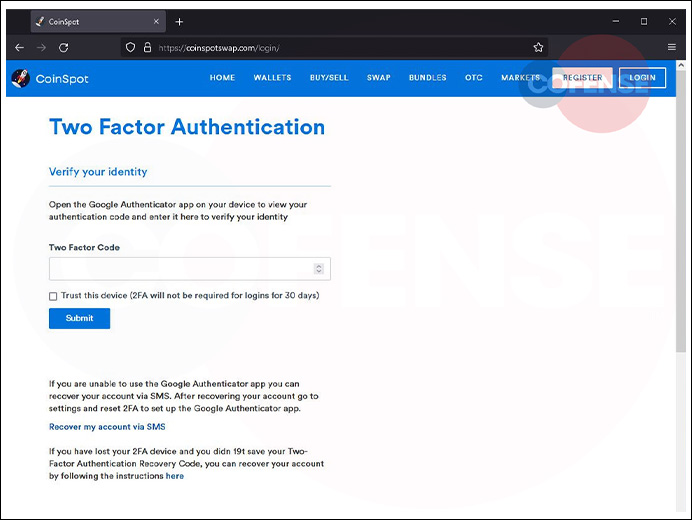This screenshot has width=692, height=520.
Task: Click the LOGIN button in header
Action: [x=642, y=78]
